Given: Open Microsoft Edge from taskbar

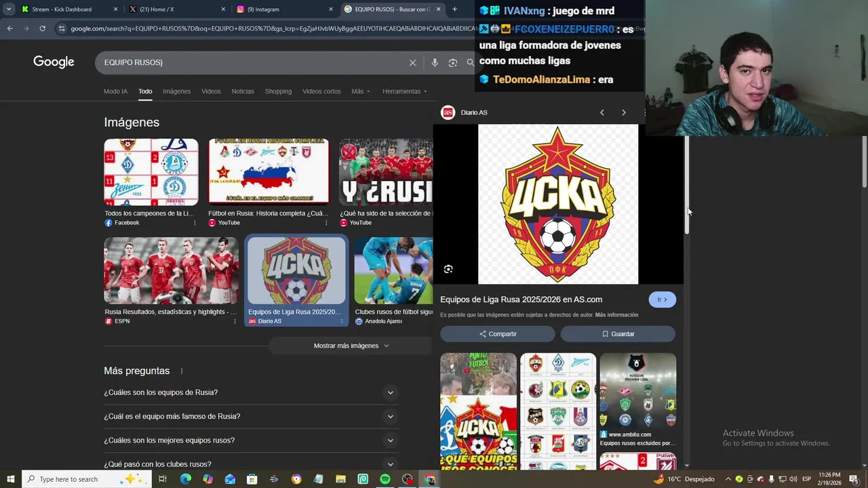Looking at the screenshot, I should (x=185, y=479).
